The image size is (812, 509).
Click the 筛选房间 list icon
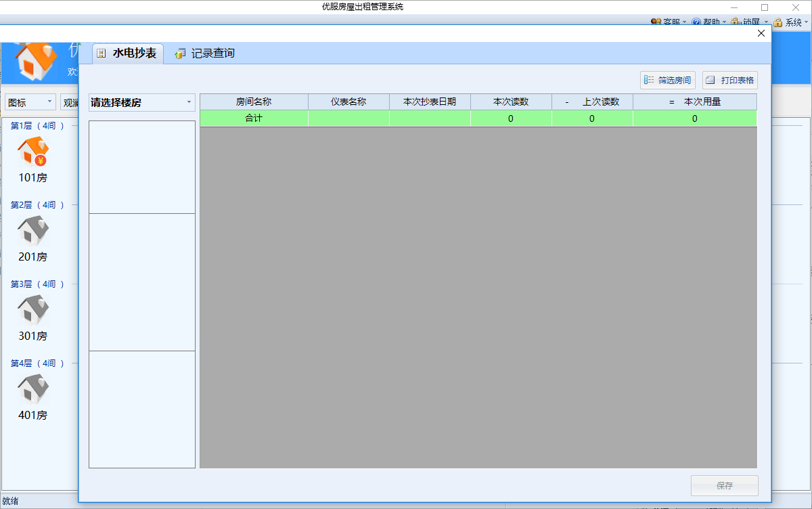click(649, 80)
